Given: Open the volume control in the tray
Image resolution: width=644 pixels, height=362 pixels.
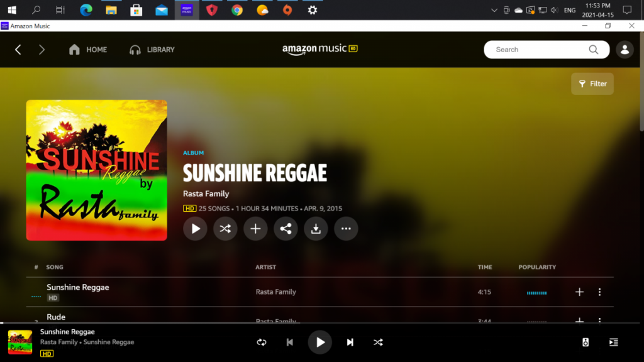Looking at the screenshot, I should coord(555,10).
